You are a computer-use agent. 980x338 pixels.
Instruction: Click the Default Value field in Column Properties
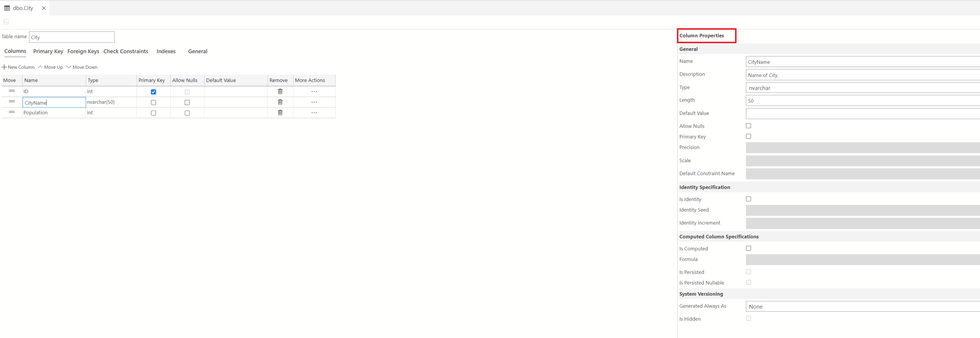[x=863, y=113]
